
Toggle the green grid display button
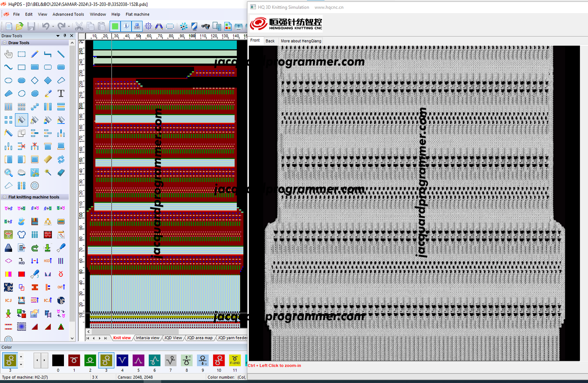point(115,26)
